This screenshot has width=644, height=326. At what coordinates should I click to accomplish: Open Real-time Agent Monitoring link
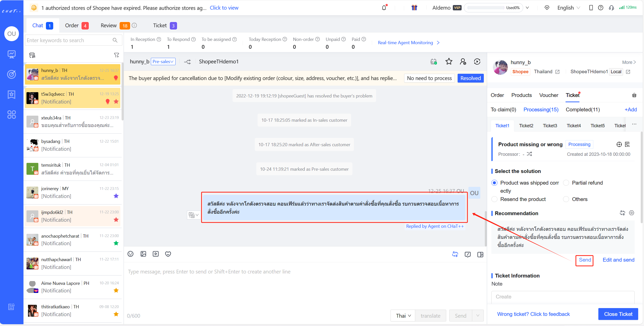click(x=409, y=43)
